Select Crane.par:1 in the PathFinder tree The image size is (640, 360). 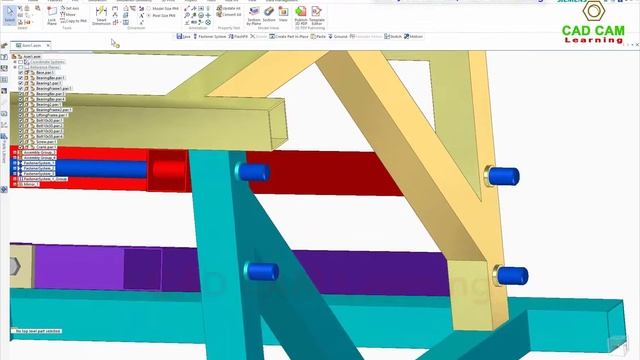46,147
